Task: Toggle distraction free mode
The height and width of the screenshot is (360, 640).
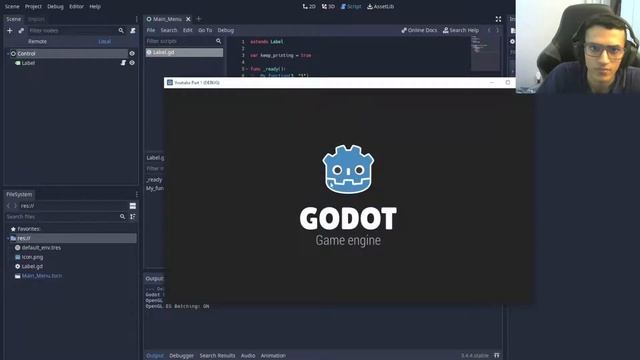Action: [498, 19]
